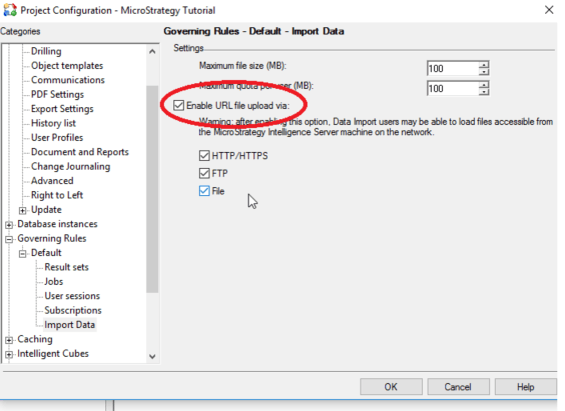Increase Maximum quota per user value
This screenshot has height=411, width=565.
(x=484, y=85)
